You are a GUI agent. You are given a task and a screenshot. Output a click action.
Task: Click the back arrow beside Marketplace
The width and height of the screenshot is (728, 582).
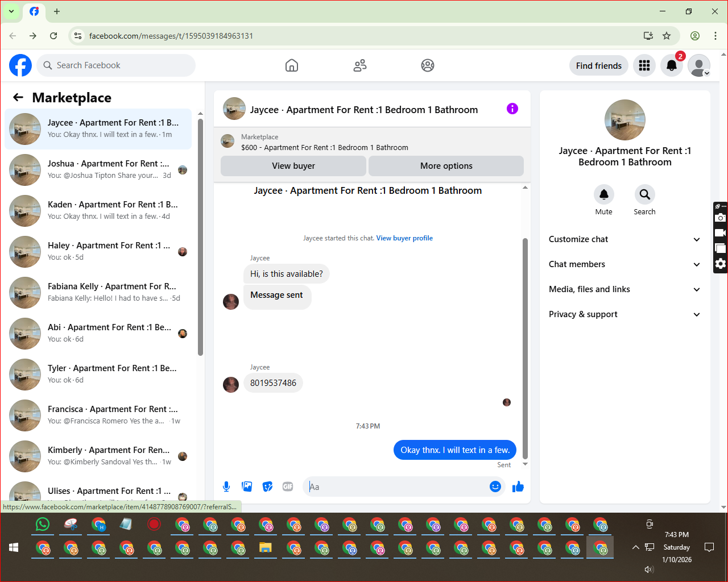pyautogui.click(x=18, y=98)
